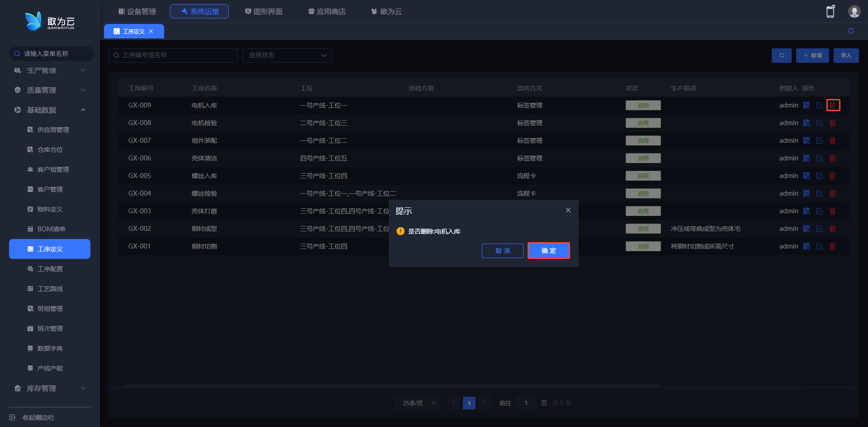Expand the 生产管理 sidebar menu

(50, 70)
